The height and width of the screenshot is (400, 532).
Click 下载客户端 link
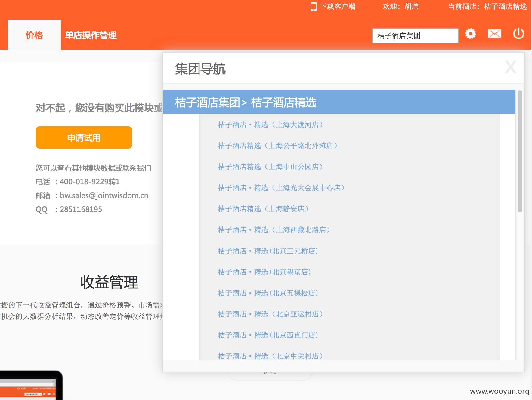pyautogui.click(x=338, y=7)
